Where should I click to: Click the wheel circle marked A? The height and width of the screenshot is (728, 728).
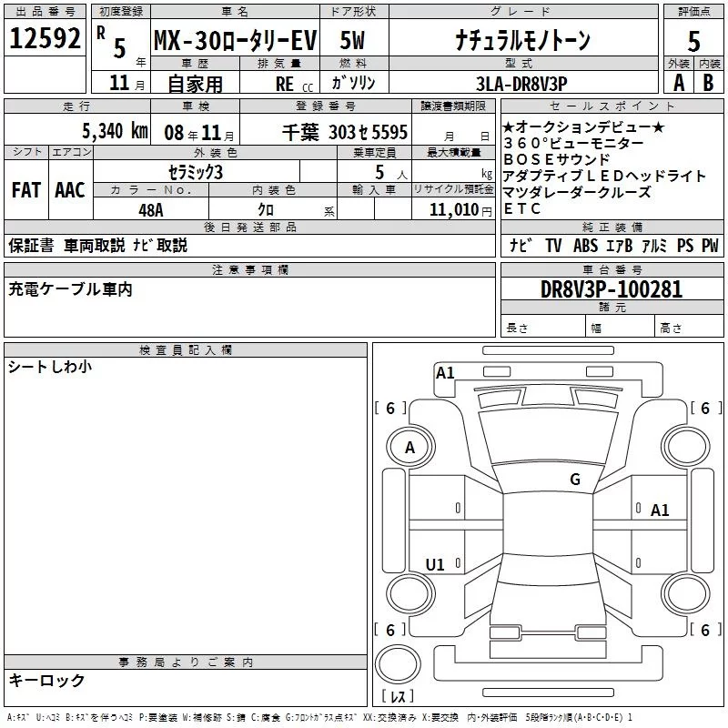409,448
